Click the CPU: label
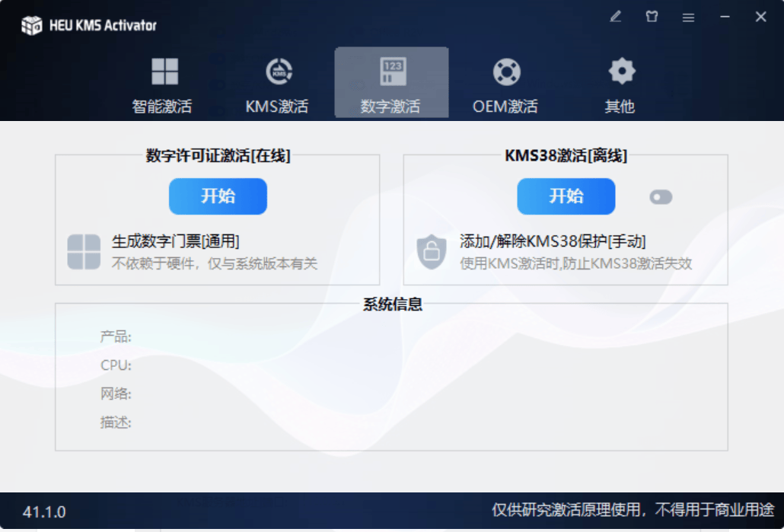Viewport: 784px width, 532px height. tap(116, 365)
